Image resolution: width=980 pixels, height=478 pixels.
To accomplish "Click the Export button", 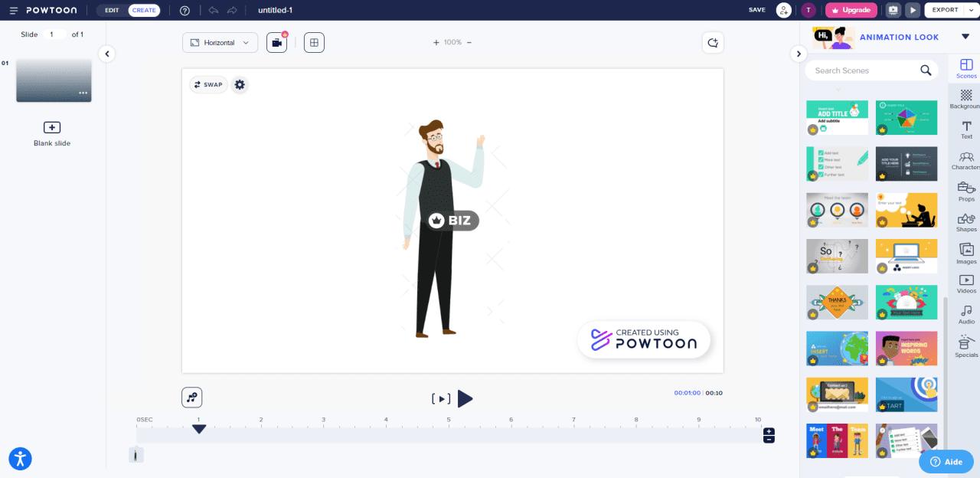I will [x=945, y=10].
